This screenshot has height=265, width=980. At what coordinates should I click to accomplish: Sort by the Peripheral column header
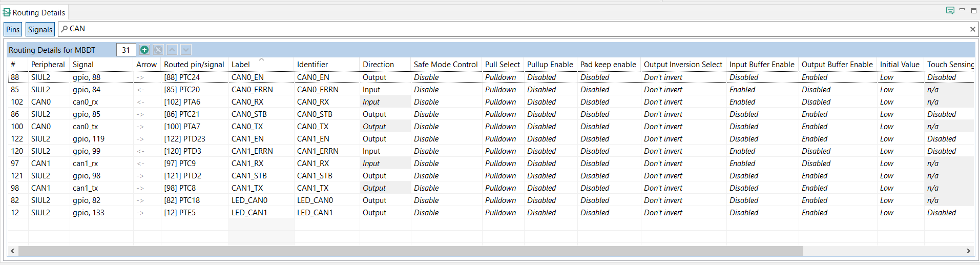click(x=48, y=64)
